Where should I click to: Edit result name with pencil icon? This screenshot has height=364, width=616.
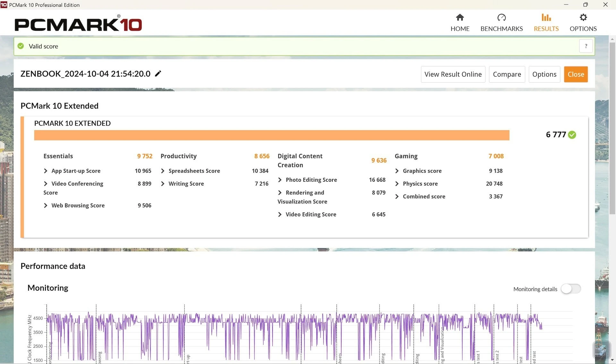pyautogui.click(x=158, y=74)
